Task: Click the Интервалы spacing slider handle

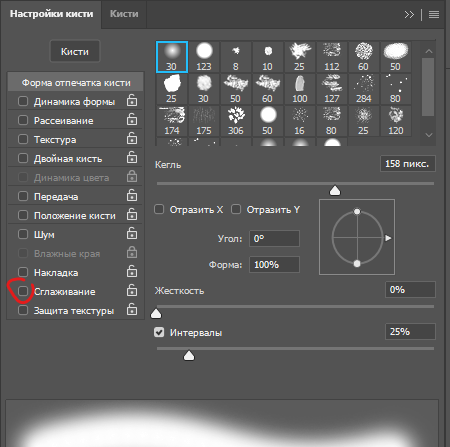Action: [x=189, y=356]
